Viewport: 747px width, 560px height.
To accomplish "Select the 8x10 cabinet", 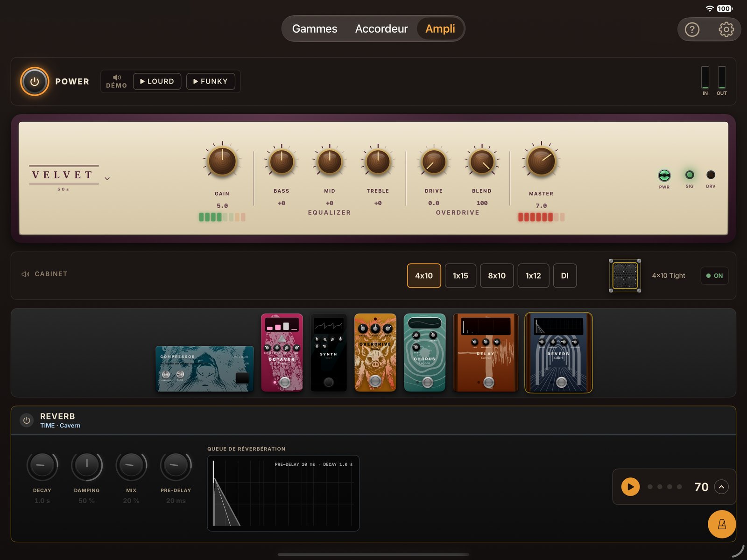I will click(x=497, y=276).
